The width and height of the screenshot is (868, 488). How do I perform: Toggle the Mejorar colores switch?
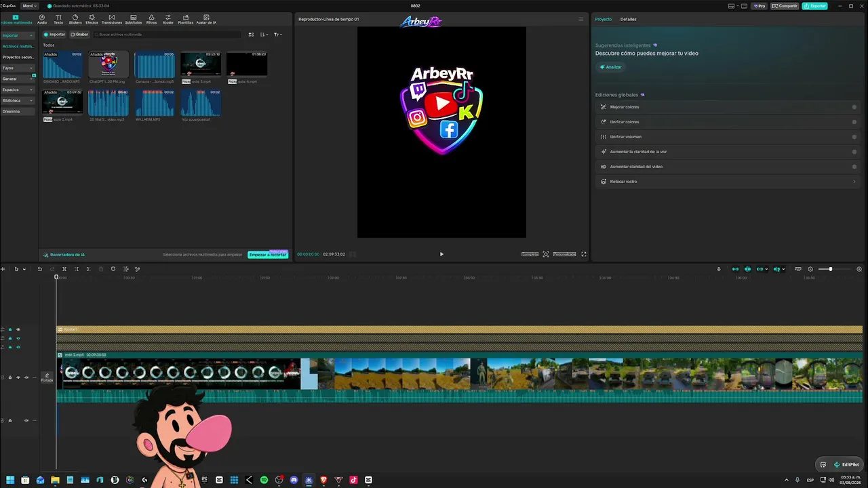(x=854, y=107)
